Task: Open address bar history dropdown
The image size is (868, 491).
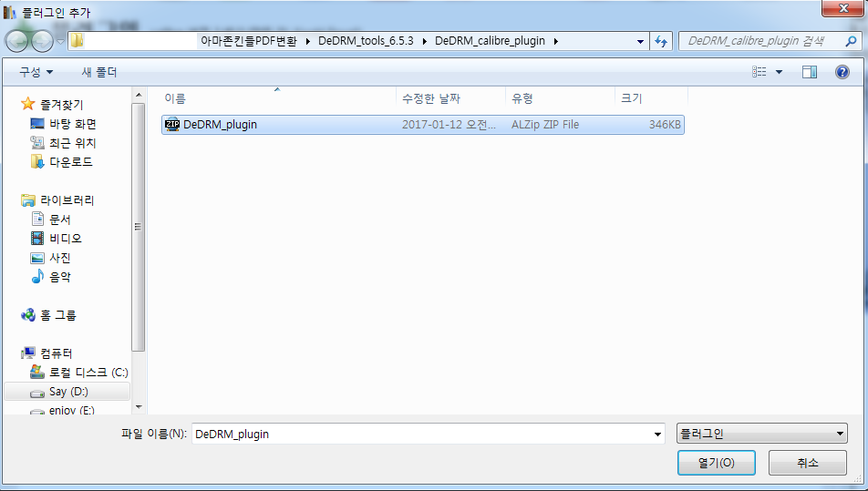Action: pos(640,42)
